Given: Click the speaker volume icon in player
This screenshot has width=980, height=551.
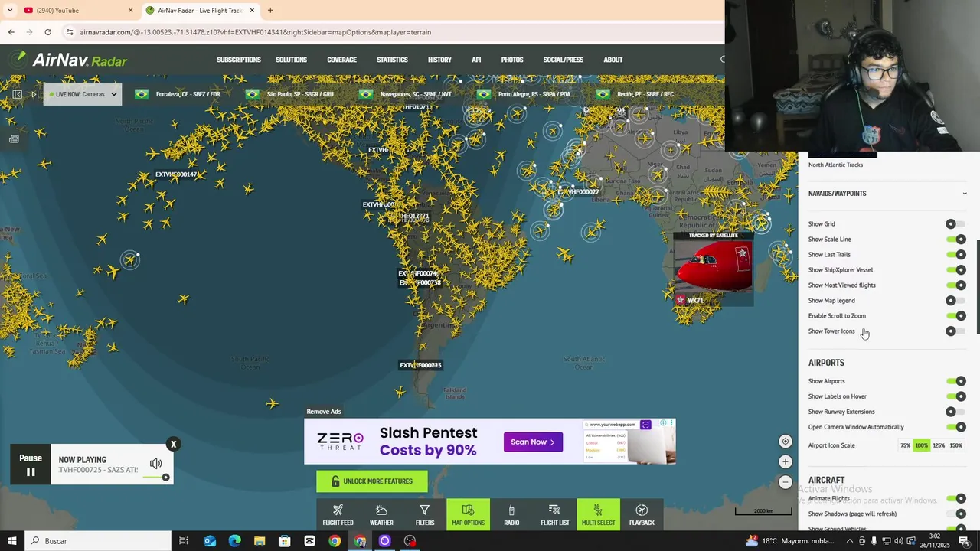Looking at the screenshot, I should point(156,464).
